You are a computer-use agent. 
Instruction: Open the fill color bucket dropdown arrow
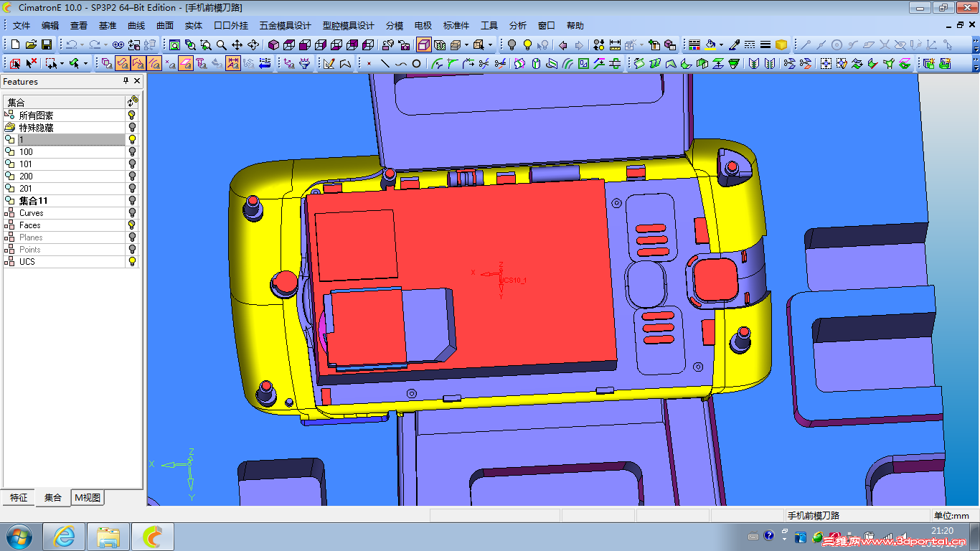(721, 44)
